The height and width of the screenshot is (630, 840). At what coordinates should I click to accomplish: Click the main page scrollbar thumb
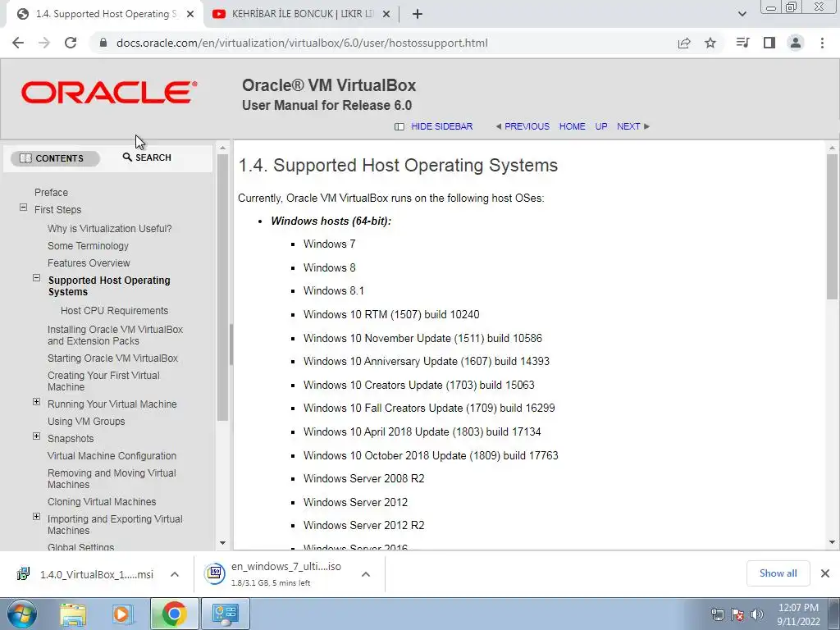tap(832, 226)
